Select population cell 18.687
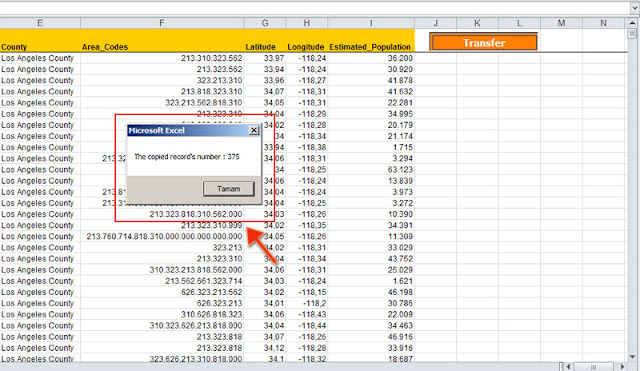Viewport: 640px width, 371px height. (x=371, y=359)
